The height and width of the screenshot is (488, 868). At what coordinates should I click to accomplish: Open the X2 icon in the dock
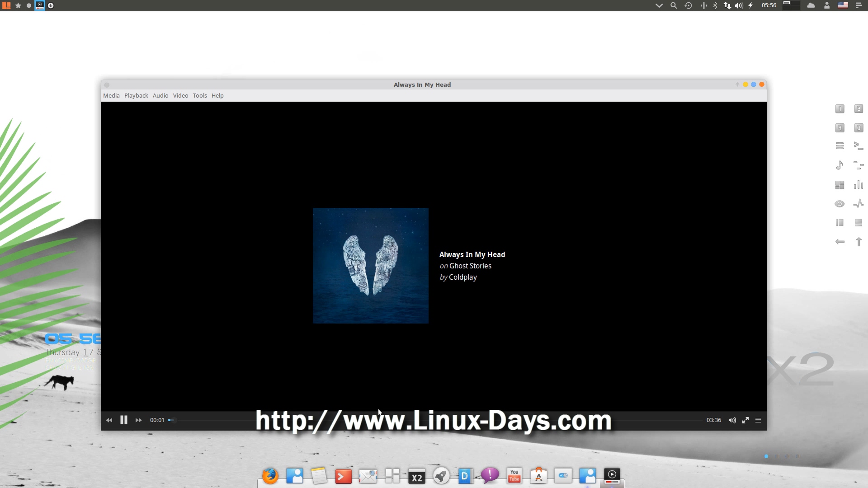(416, 476)
